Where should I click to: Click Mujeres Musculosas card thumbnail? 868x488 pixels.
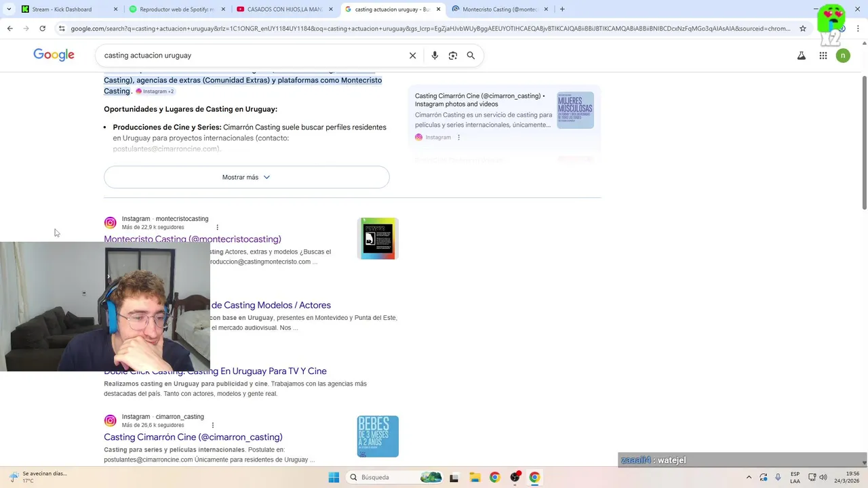tap(575, 110)
